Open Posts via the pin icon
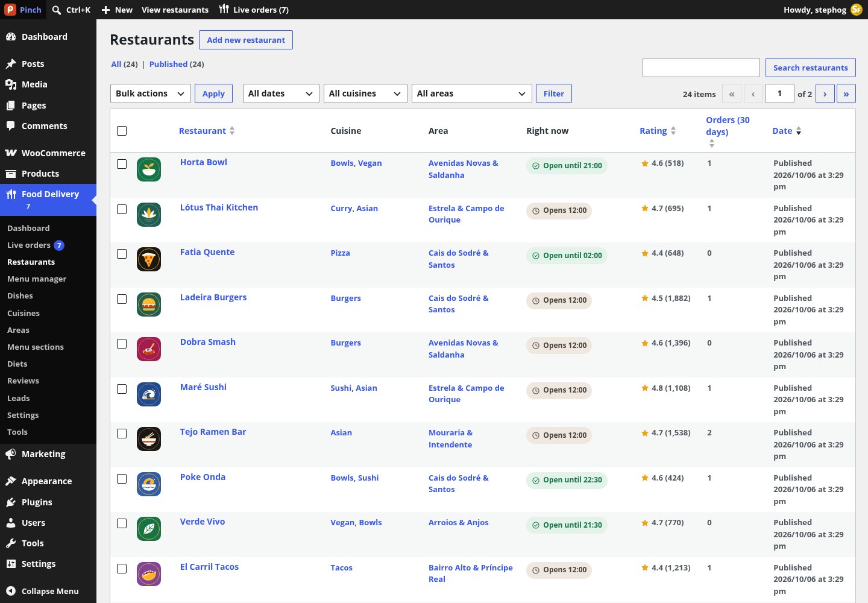868x603 pixels. tap(11, 64)
